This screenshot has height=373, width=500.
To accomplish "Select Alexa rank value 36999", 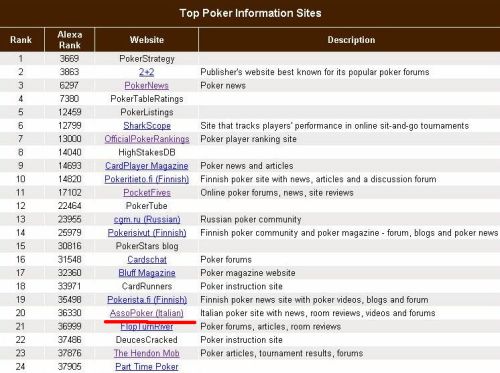I will [x=70, y=326].
